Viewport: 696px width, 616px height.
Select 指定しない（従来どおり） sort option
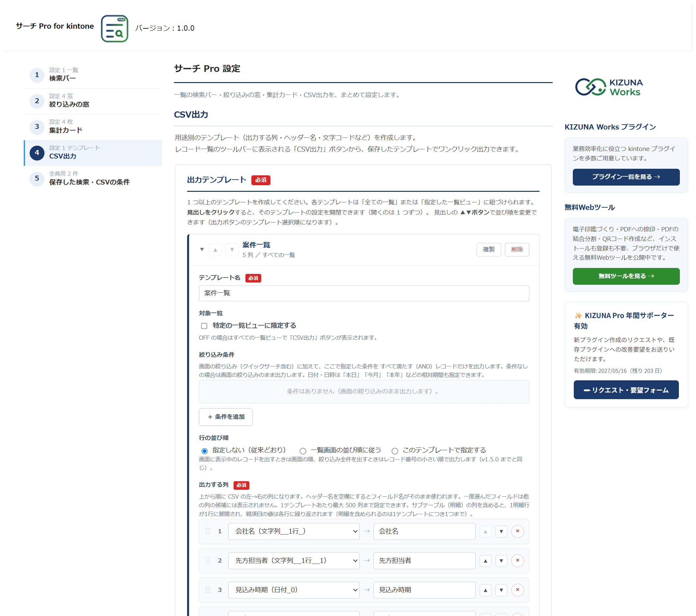pyautogui.click(x=204, y=451)
